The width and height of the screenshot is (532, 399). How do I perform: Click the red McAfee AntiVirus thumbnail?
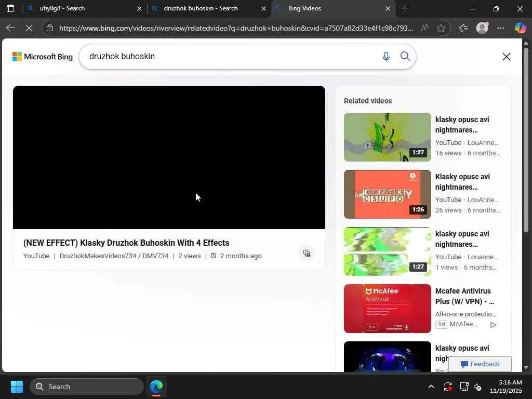click(387, 309)
